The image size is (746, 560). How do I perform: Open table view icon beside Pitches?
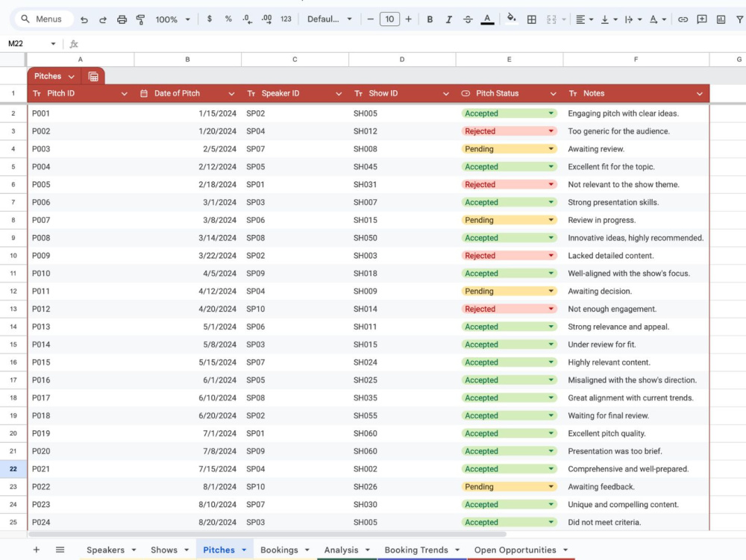93,76
